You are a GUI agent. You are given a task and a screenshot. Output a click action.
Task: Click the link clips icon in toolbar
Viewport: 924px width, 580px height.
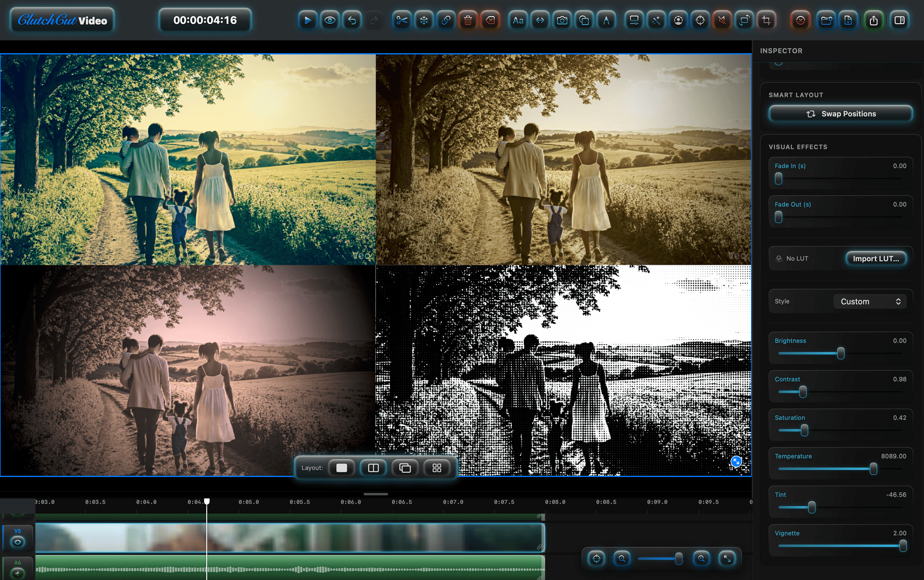point(446,20)
